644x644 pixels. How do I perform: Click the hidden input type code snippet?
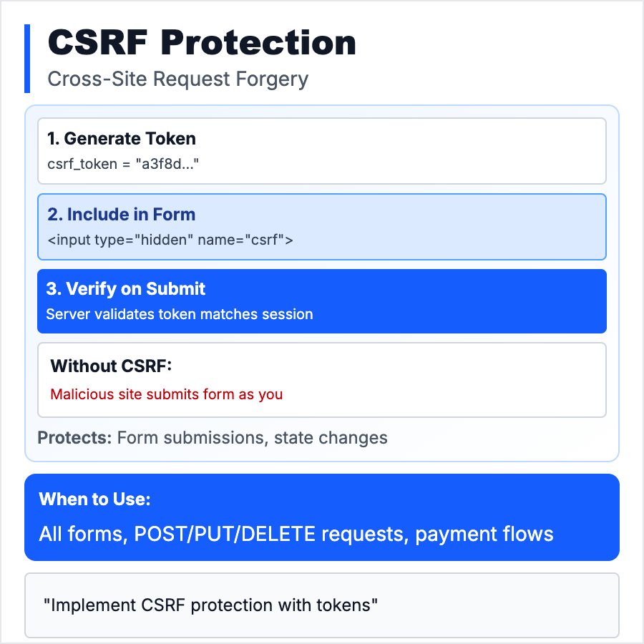click(170, 240)
